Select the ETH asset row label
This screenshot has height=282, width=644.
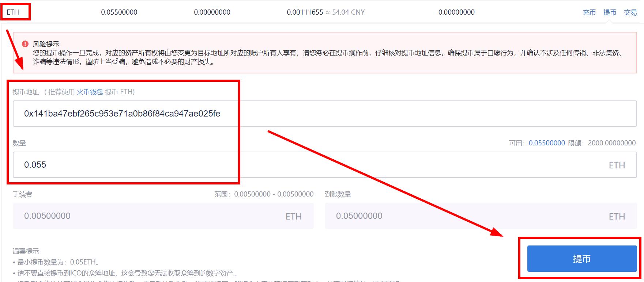coord(13,12)
